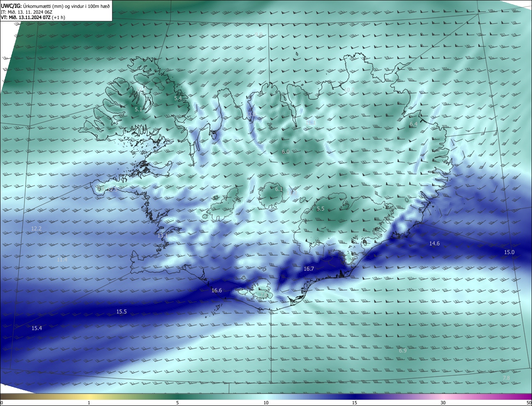This screenshot has height=406, width=532.
Task: Click the color scale tick label 10
Action: coord(266,403)
